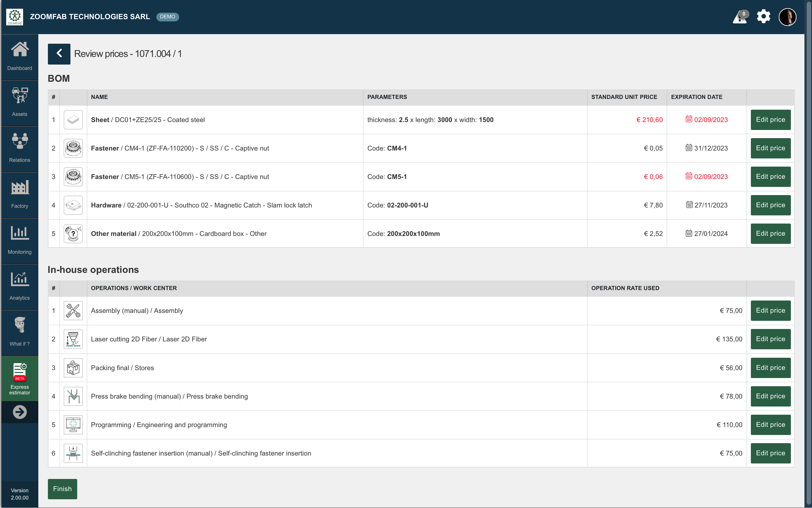The image size is (812, 508).
Task: Click the Laser cutting 2D Fiber icon
Action: tap(73, 339)
